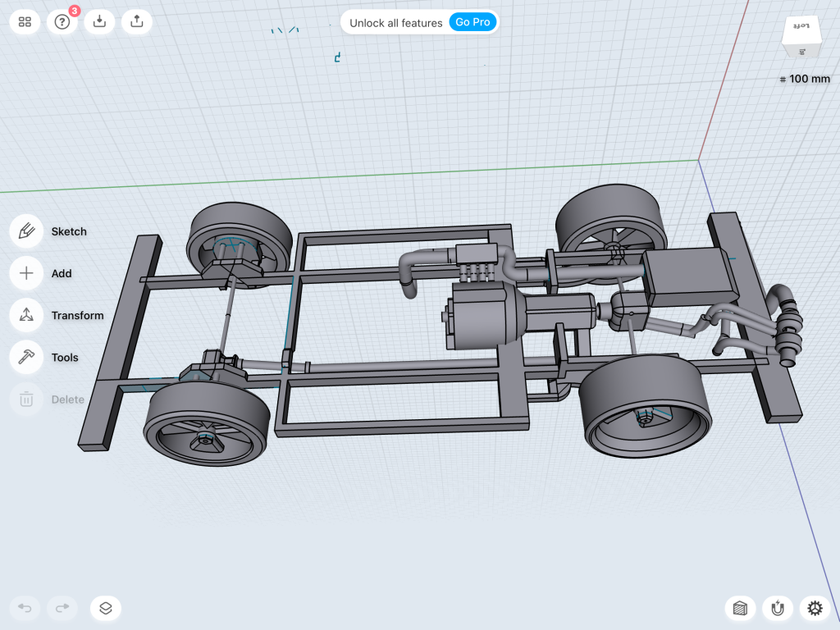Undo the last action
The height and width of the screenshot is (630, 840).
point(25,608)
